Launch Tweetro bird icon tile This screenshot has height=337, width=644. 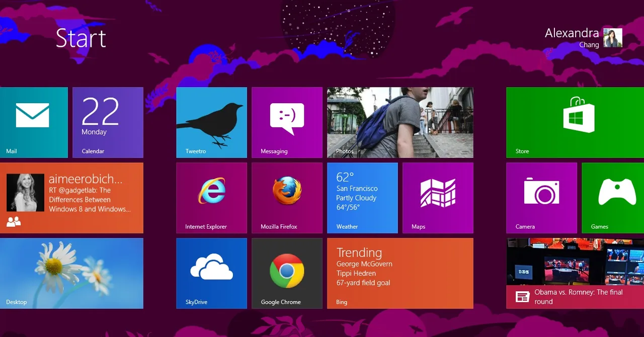coord(211,123)
